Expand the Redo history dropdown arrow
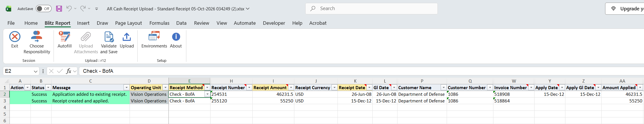 (x=89, y=9)
